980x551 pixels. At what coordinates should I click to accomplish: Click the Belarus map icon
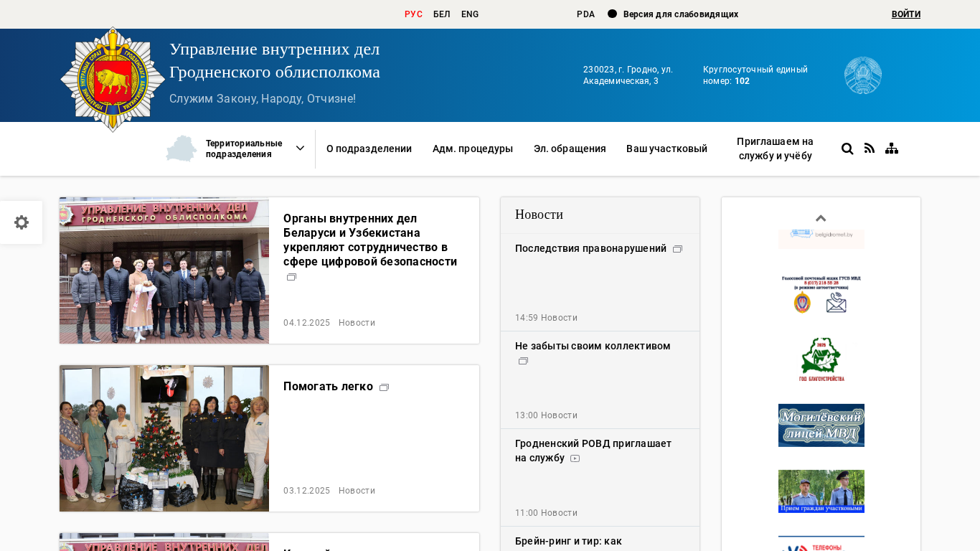pos(181,149)
